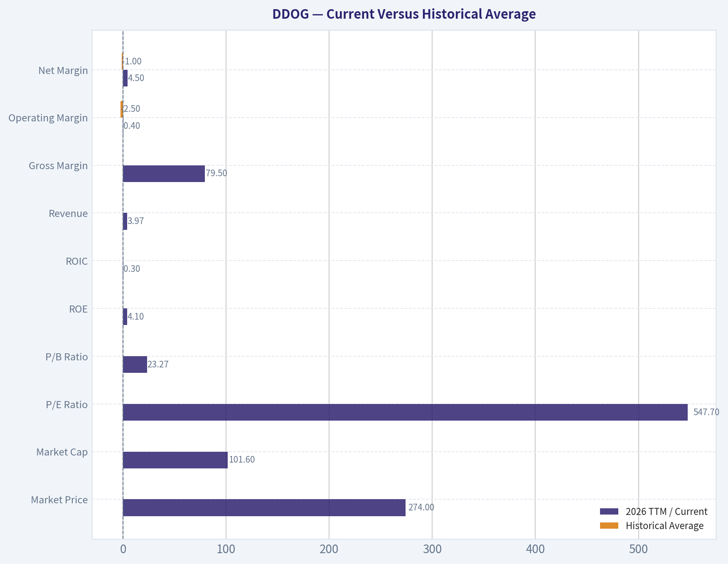The image size is (728, 564).
Task: Select the "Revenue" axis label
Action: point(68,214)
